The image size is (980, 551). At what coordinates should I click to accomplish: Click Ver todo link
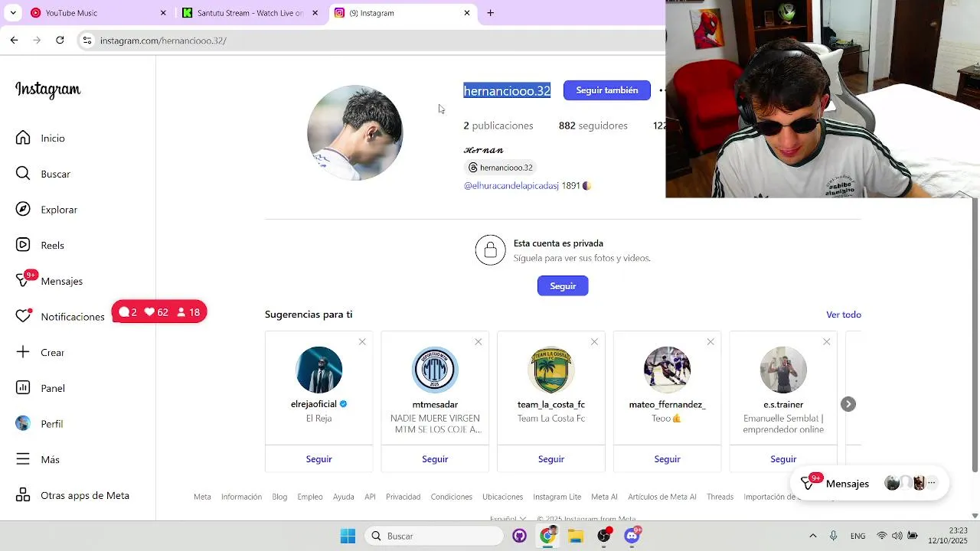point(844,315)
